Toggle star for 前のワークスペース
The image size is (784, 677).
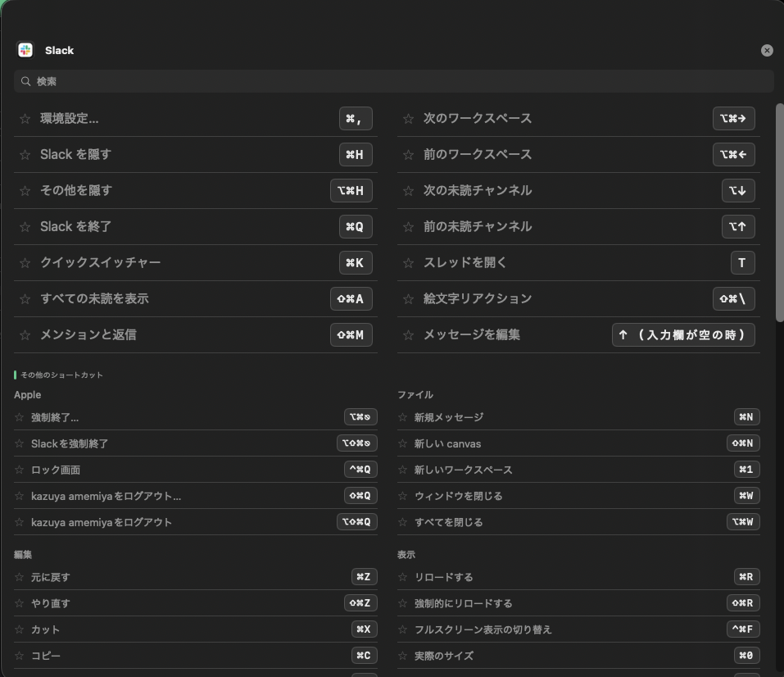point(409,155)
